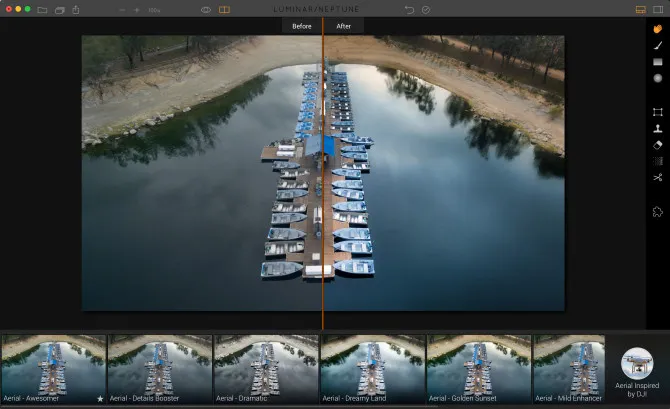Click the scissors cut tool
The width and height of the screenshot is (670, 409).
point(658,178)
